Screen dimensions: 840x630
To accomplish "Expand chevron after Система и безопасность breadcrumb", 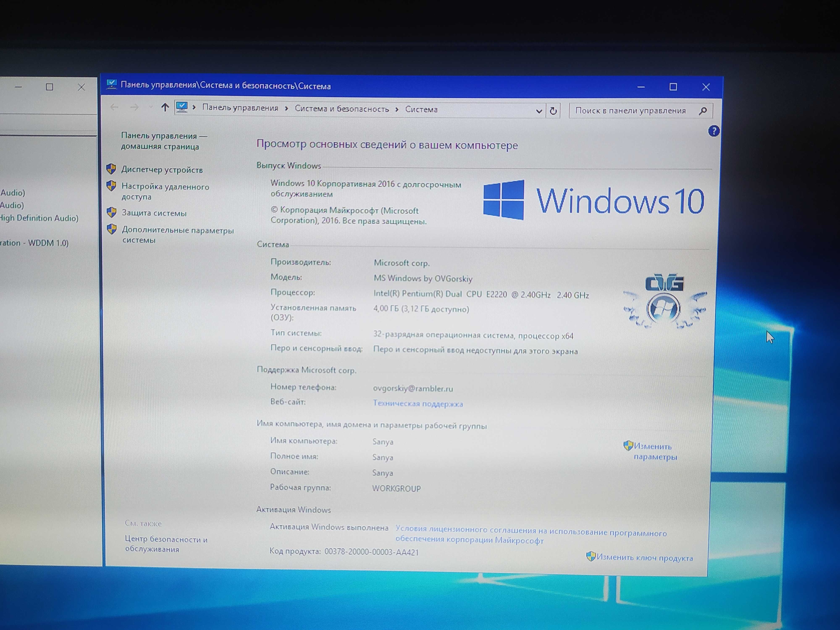I will pos(397,109).
